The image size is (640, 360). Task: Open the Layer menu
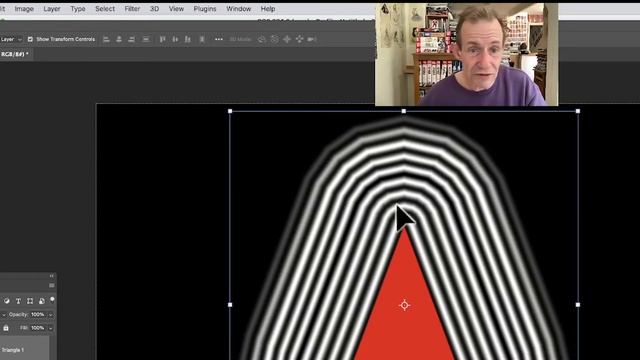coord(52,9)
